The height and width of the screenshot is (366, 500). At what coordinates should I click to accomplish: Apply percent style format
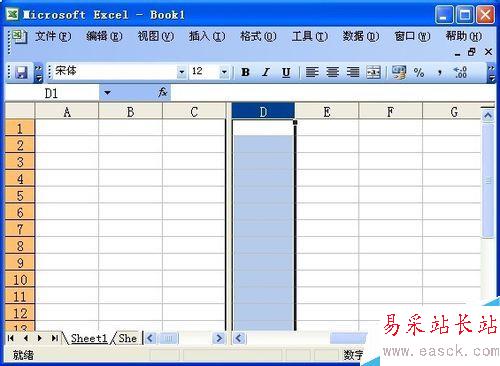point(419,72)
